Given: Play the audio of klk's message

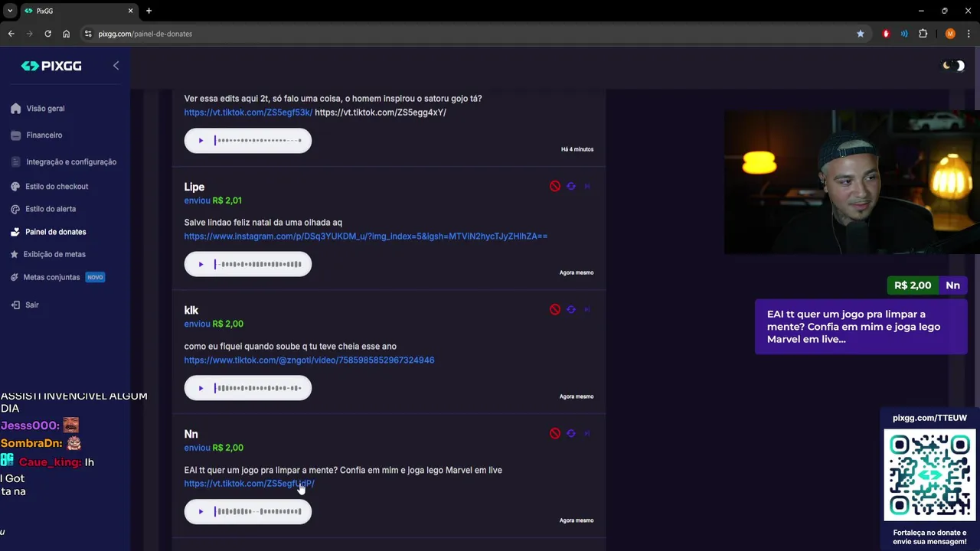Looking at the screenshot, I should (x=201, y=388).
